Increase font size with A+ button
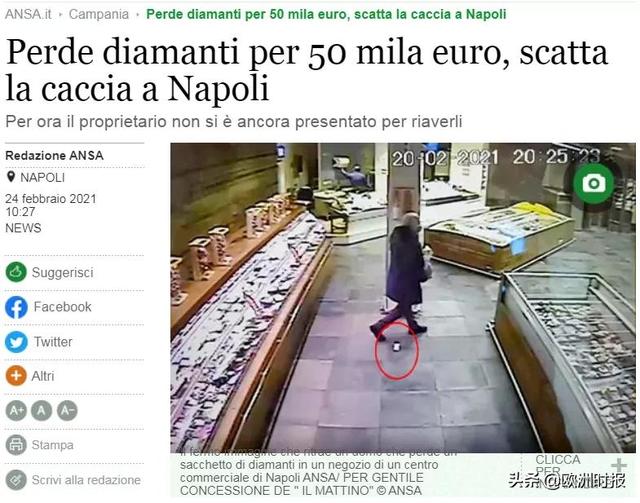The height and width of the screenshot is (503, 640). point(16,410)
